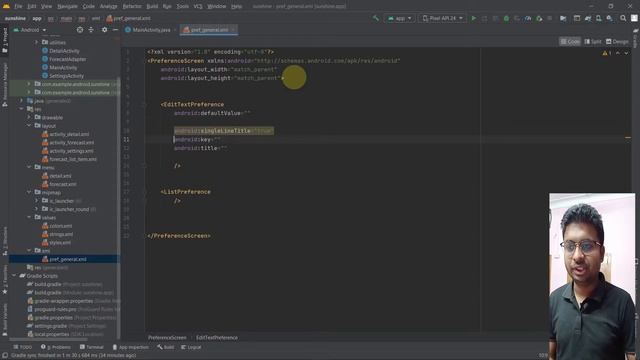Open the Terminal tool window

point(91,347)
